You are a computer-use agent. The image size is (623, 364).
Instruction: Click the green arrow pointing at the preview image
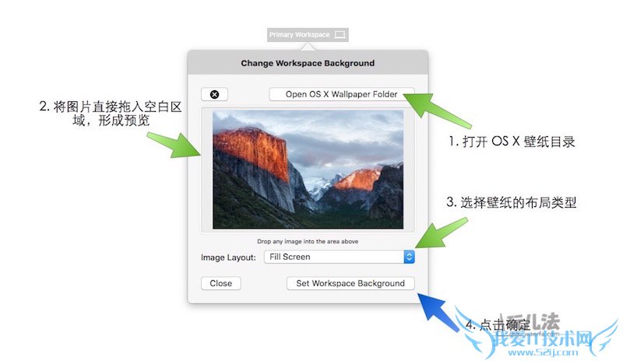(174, 145)
